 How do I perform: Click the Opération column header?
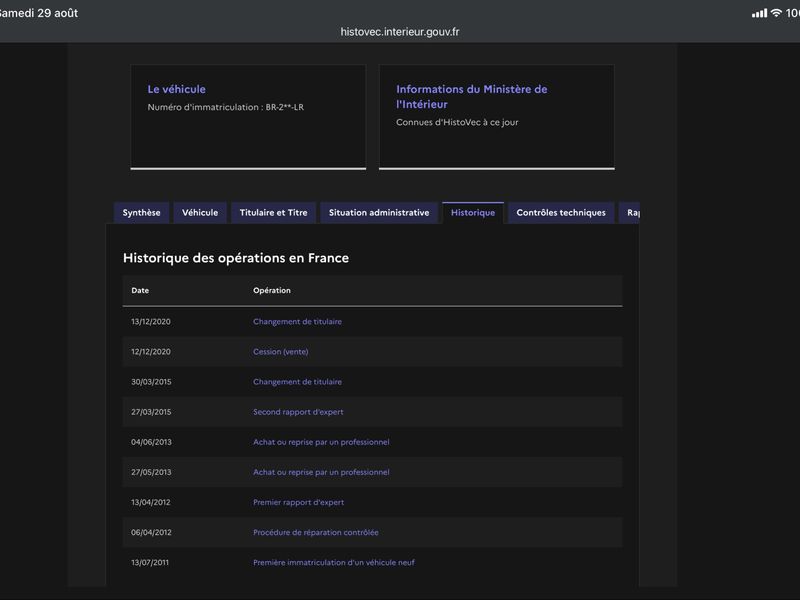(x=271, y=290)
